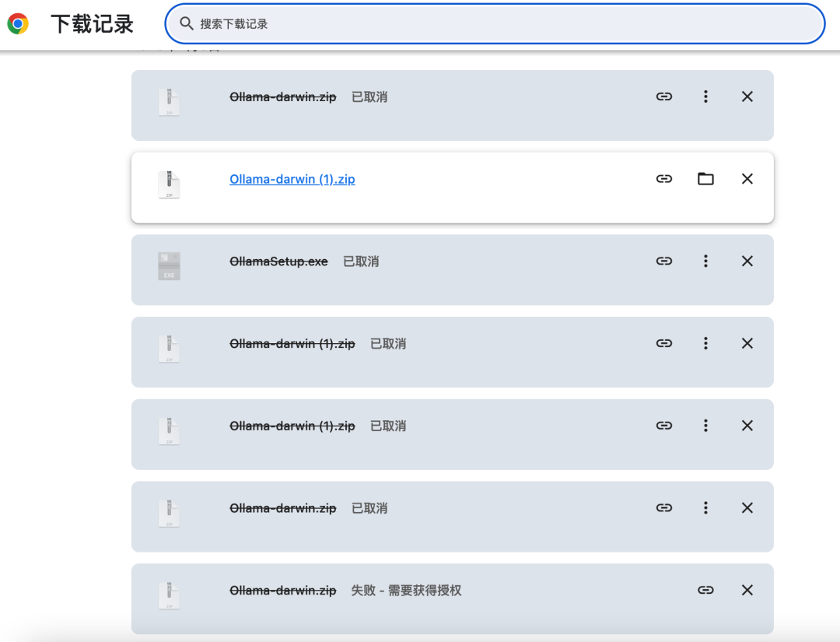840x642 pixels.
Task: Click the 下载记录 page title
Action: pos(92,23)
